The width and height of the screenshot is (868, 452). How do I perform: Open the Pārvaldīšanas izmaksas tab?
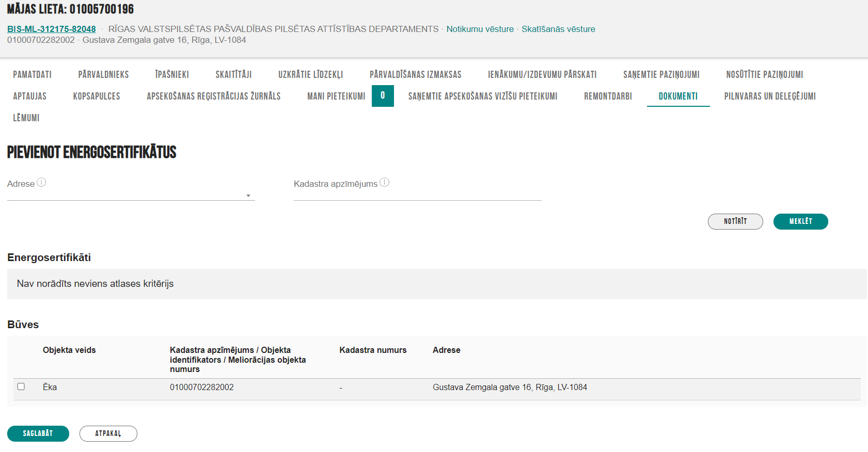pyautogui.click(x=416, y=74)
